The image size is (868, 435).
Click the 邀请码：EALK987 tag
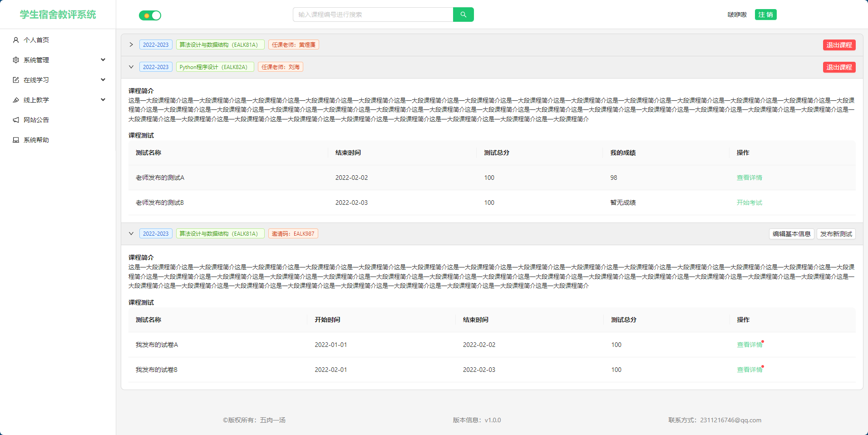pyautogui.click(x=293, y=233)
